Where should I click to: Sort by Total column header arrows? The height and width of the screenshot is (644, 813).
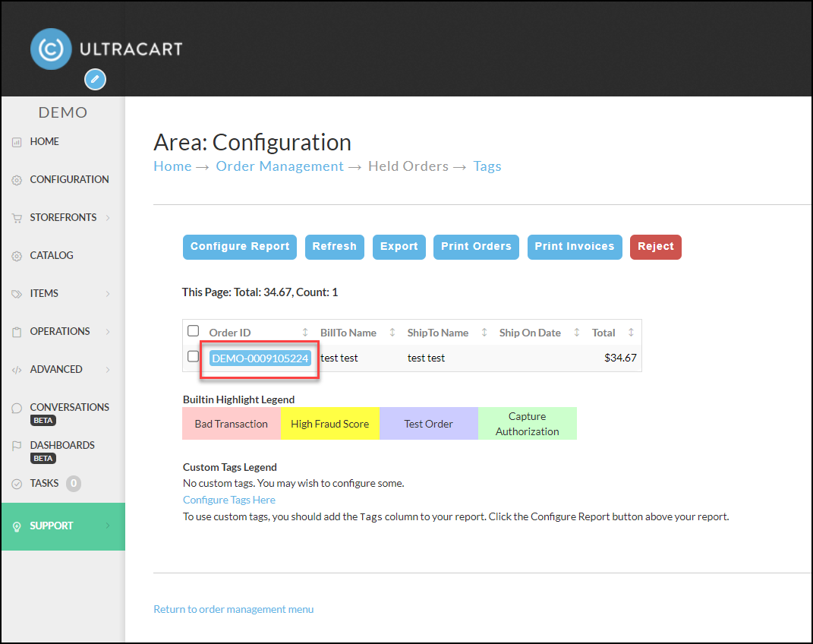pyautogui.click(x=631, y=333)
